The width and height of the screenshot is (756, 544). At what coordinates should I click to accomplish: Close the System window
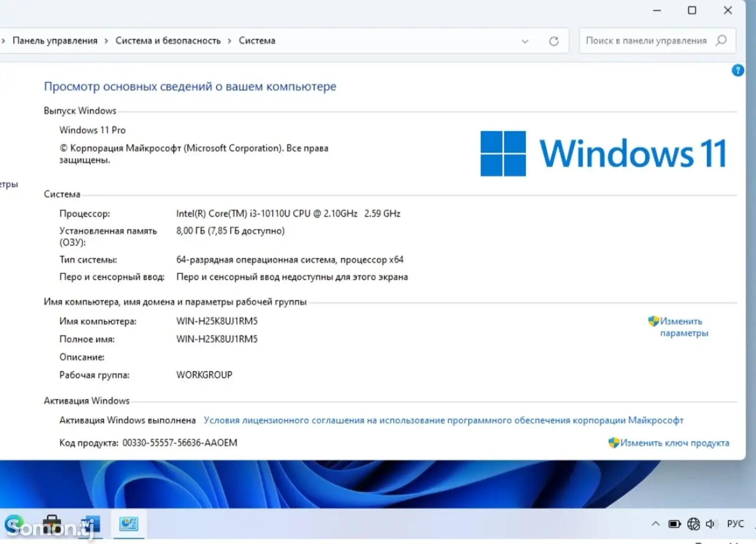728,10
